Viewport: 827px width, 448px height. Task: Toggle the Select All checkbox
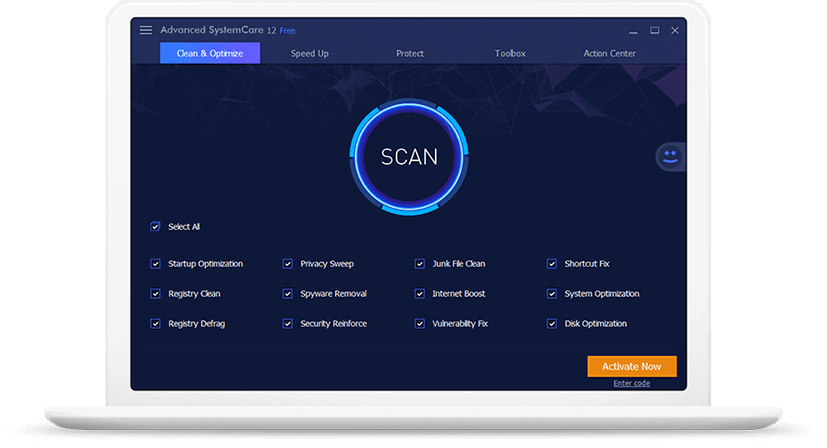pos(155,226)
